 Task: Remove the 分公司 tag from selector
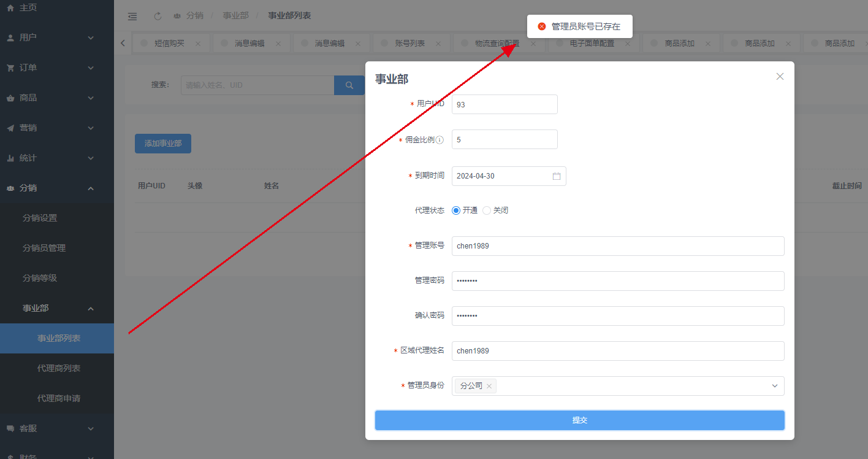(x=489, y=387)
